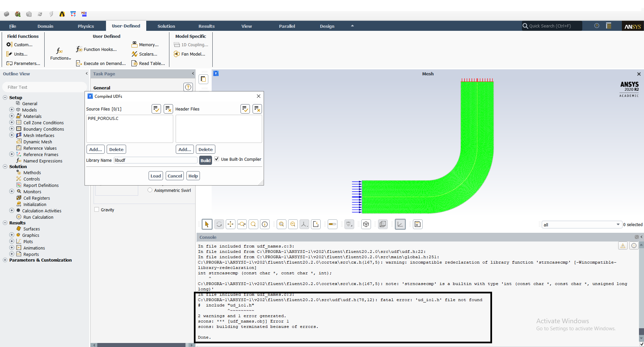Collapse the Solution tree section

[5, 166]
